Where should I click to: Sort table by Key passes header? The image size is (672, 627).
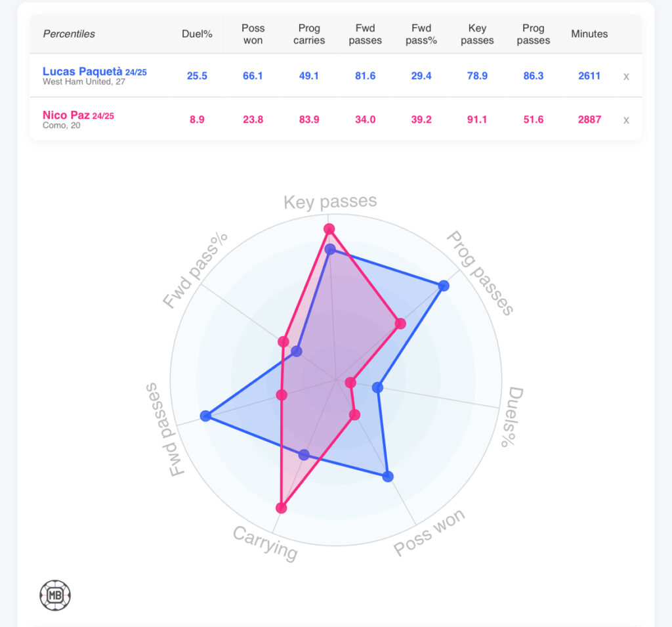[x=477, y=34]
